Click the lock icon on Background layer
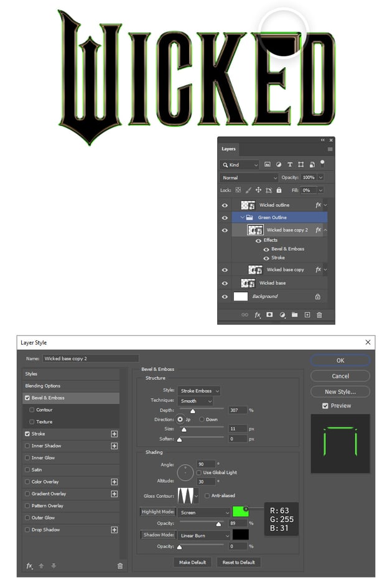 point(318,297)
